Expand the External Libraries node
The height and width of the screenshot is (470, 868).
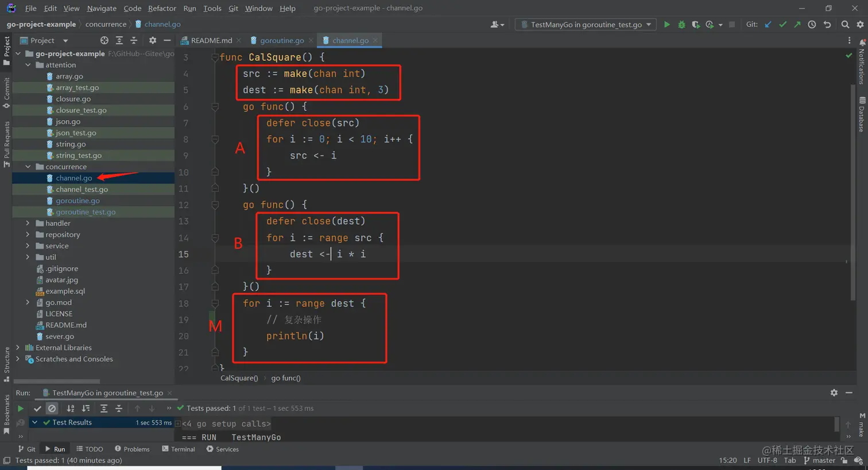point(18,348)
